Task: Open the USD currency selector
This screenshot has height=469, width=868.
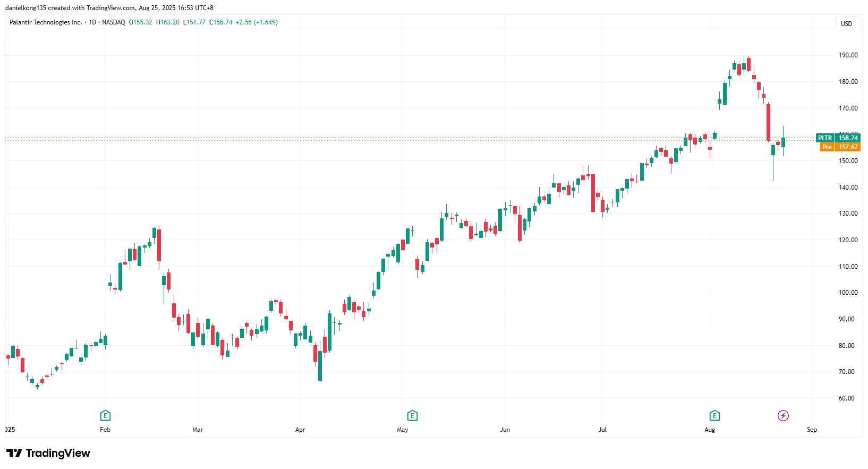Action: (846, 24)
